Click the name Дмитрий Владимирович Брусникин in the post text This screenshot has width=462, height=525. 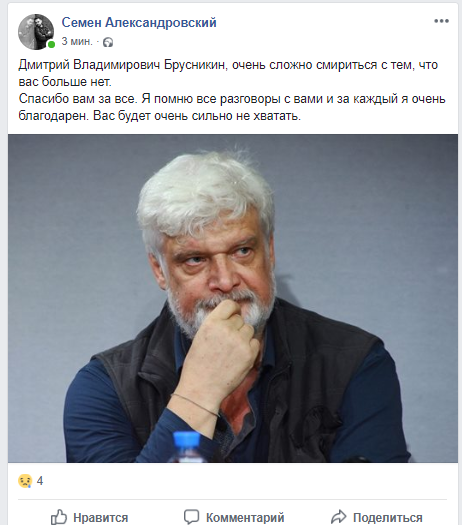(x=121, y=65)
